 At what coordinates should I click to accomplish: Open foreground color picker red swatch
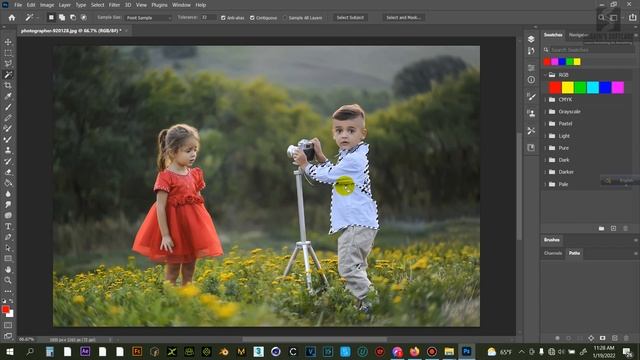click(x=5, y=309)
